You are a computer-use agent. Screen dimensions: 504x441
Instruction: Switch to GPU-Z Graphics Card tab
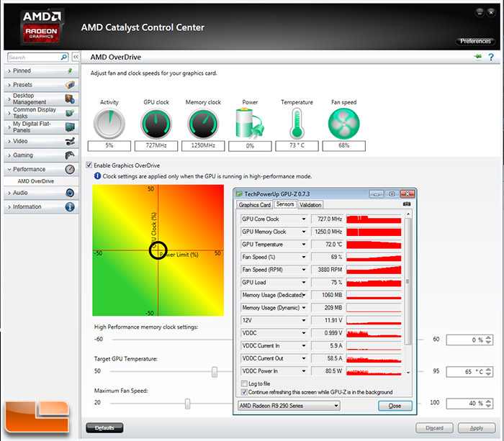[x=255, y=205]
